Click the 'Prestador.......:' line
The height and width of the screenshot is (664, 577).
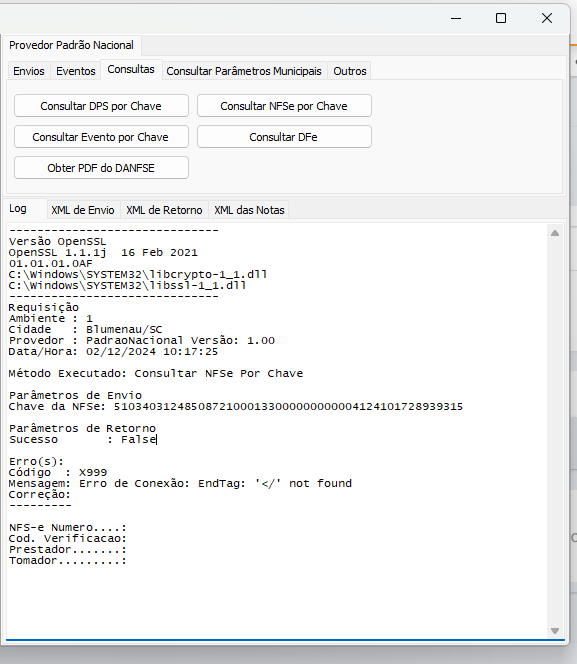tap(68, 550)
